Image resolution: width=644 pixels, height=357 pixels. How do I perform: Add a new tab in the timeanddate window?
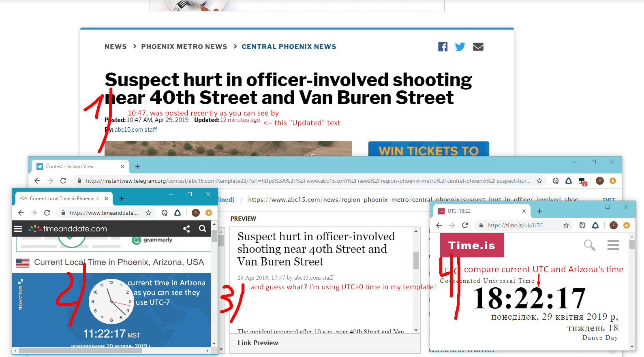point(122,199)
